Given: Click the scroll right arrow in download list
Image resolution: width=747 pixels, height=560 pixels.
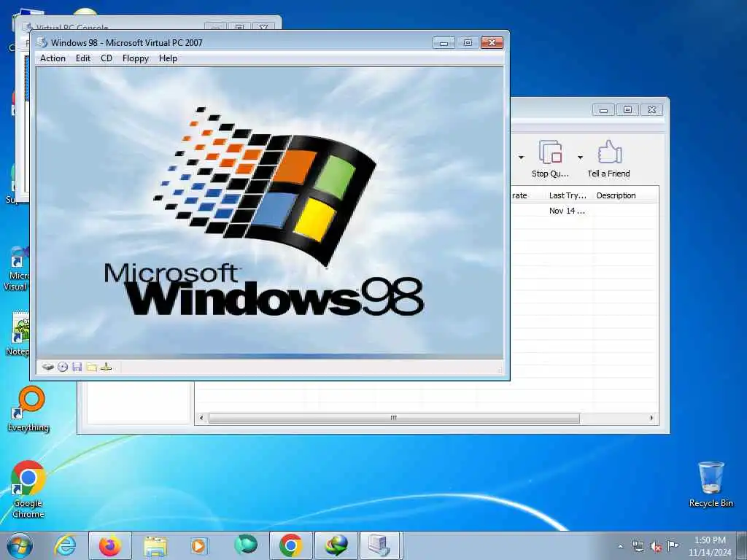Looking at the screenshot, I should pos(651,418).
